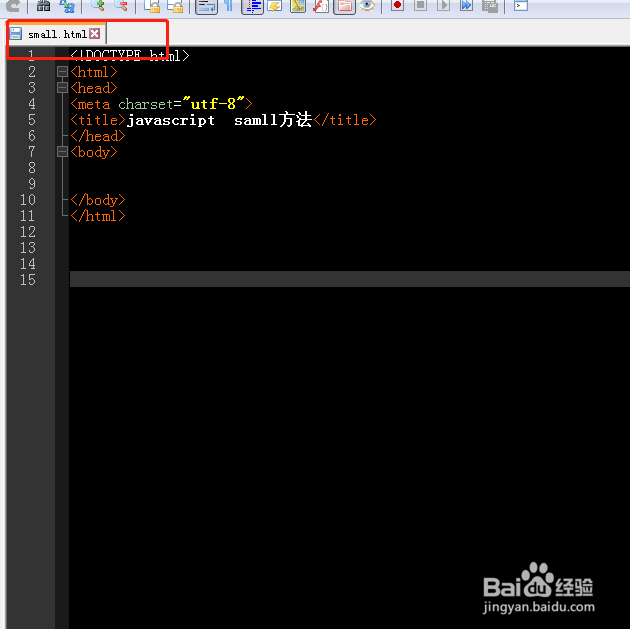Zoom in with the magnifier plus icon
Viewport: 630px width, 629px height.
98,5
